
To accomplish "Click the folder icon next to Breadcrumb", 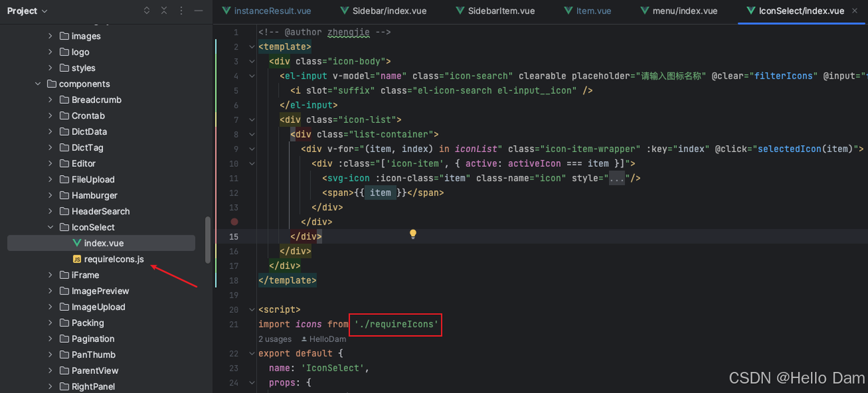I will (x=64, y=100).
